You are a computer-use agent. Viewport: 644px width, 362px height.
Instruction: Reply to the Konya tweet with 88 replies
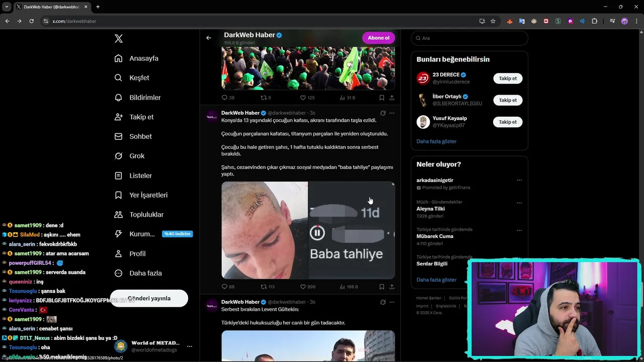tap(228, 287)
